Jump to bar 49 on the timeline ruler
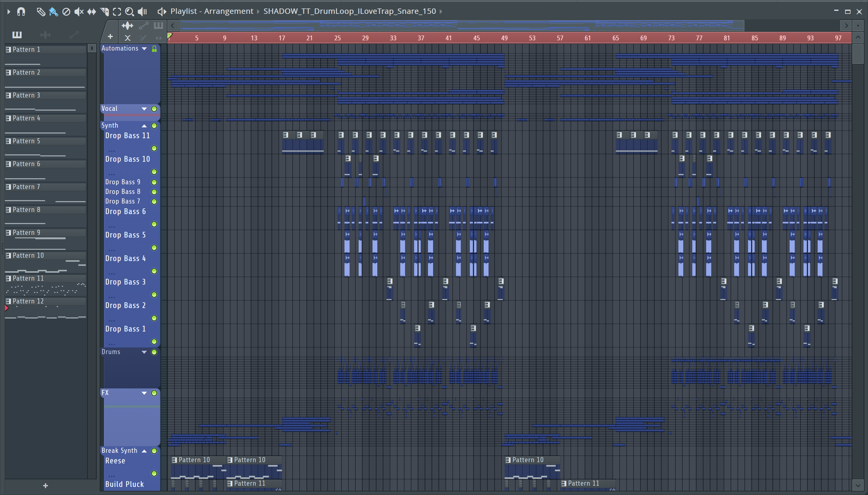The image size is (868, 495). point(504,38)
